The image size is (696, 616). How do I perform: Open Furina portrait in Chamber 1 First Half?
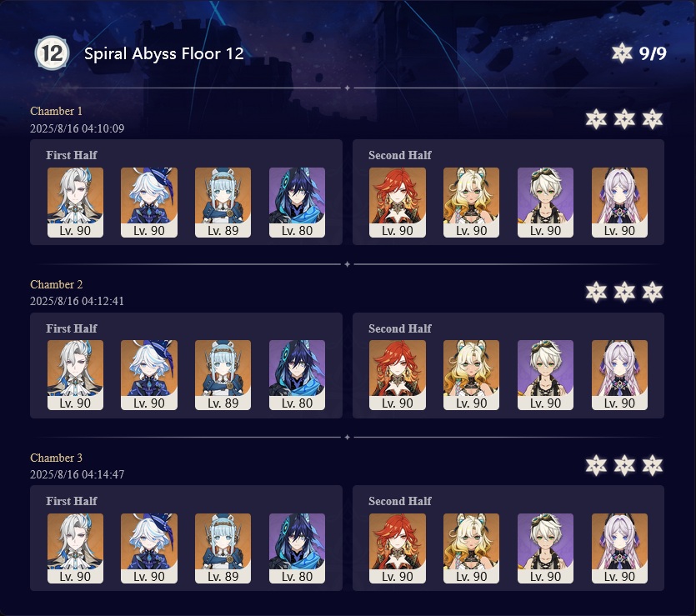149,203
